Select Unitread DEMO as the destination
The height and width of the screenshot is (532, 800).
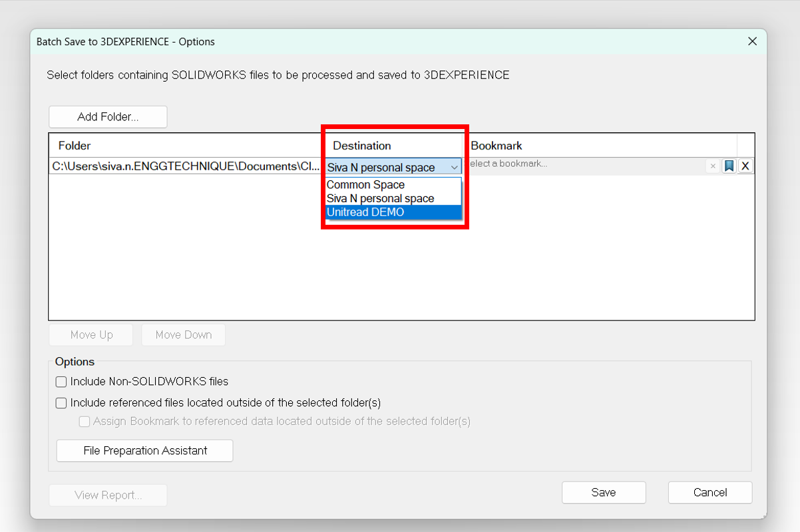pyautogui.click(x=365, y=212)
